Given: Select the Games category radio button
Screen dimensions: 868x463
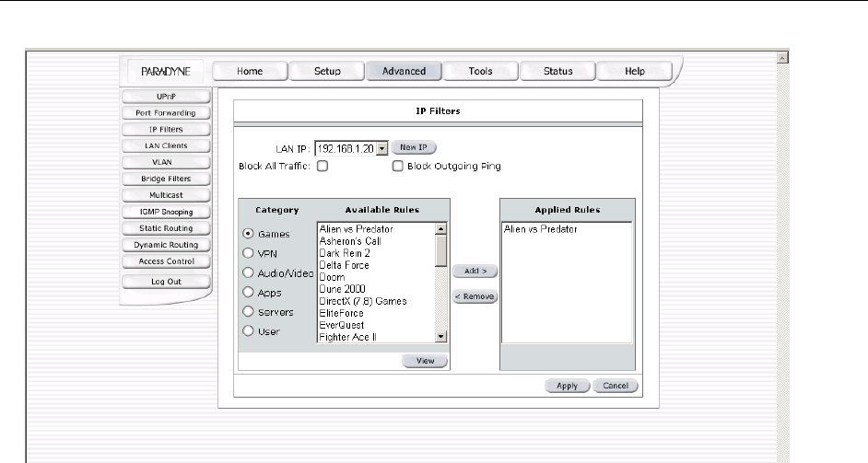Looking at the screenshot, I should pos(248,234).
